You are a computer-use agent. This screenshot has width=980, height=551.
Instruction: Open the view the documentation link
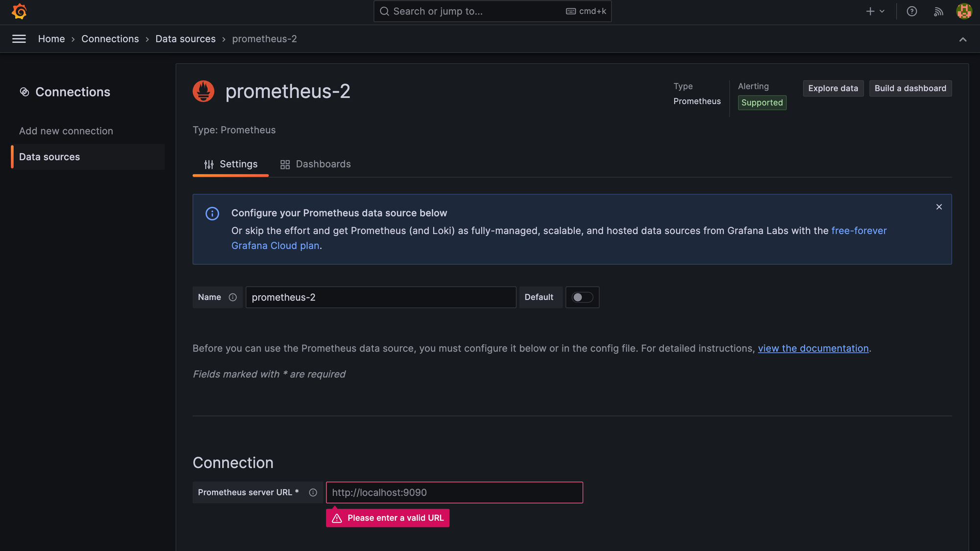click(813, 349)
